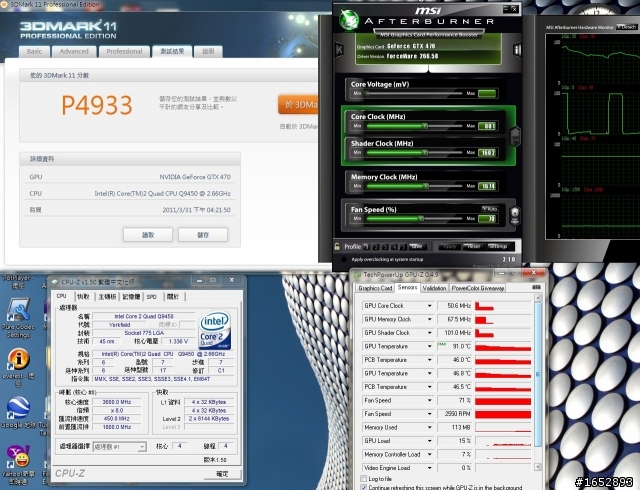The image size is (640, 490).
Task: Click the Afterburner Apply button
Action: (x=449, y=247)
